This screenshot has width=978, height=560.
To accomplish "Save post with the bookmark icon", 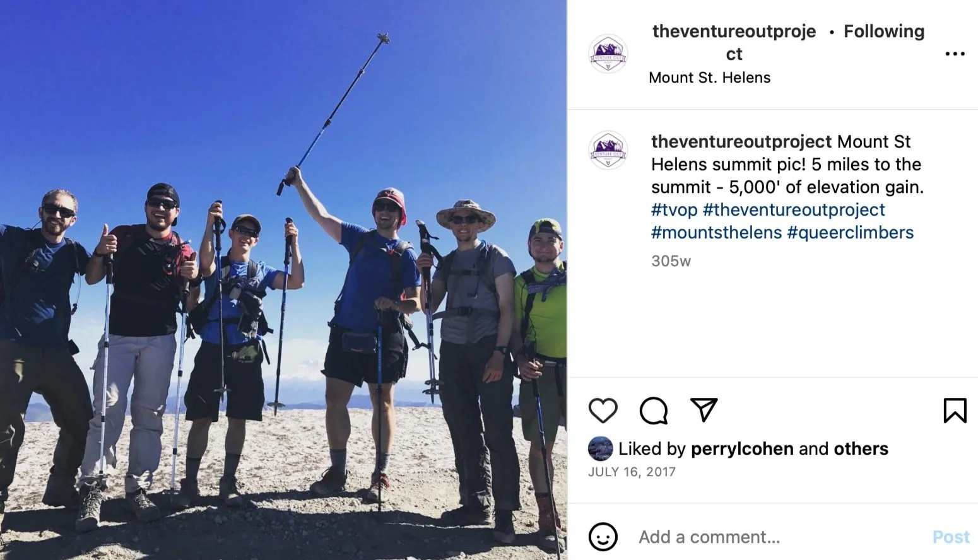I will (x=955, y=411).
